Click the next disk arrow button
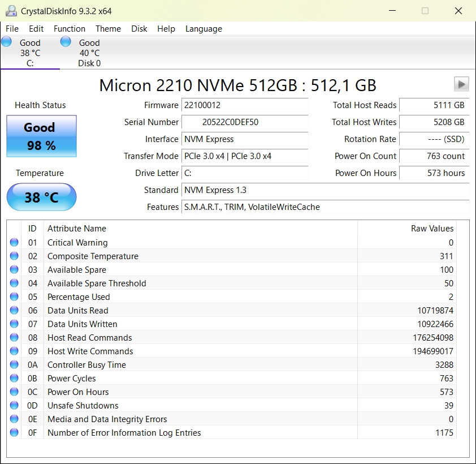Image resolution: width=476 pixels, height=464 pixels. (461, 84)
